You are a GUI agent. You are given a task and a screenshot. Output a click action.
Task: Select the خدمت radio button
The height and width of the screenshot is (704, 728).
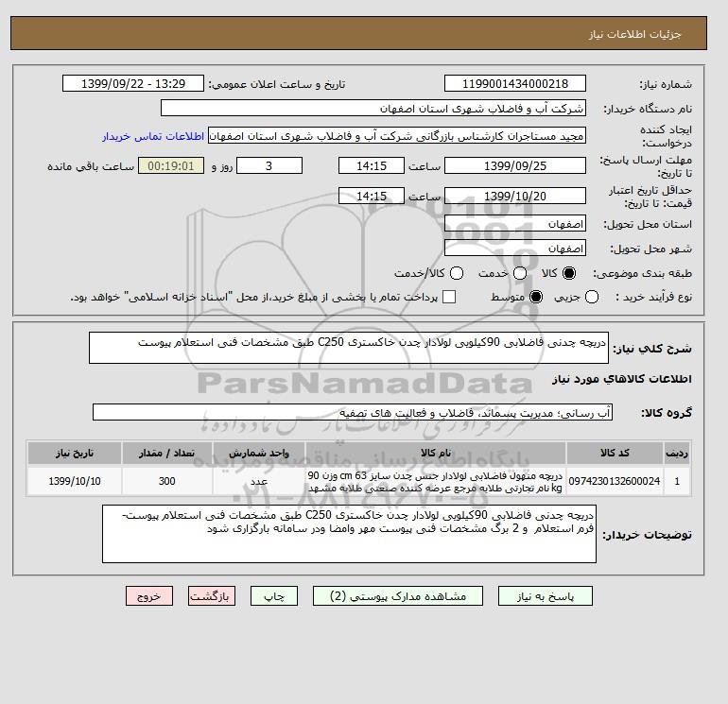coord(520,273)
